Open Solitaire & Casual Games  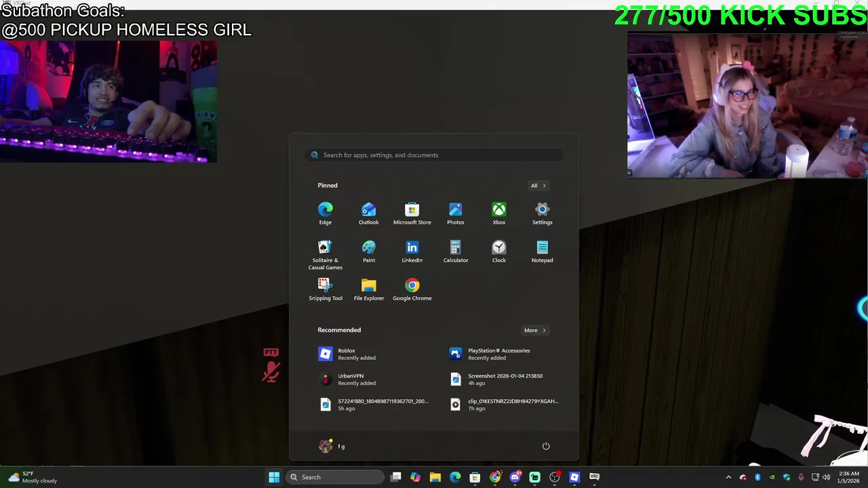point(325,255)
